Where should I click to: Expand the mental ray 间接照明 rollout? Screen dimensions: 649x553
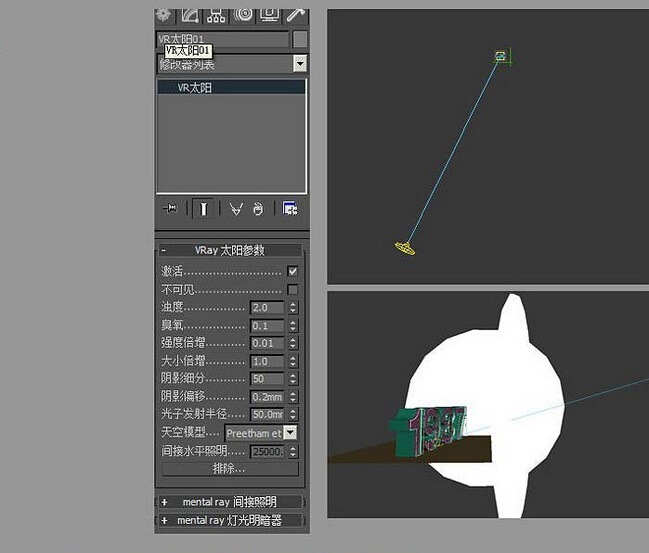click(x=230, y=502)
